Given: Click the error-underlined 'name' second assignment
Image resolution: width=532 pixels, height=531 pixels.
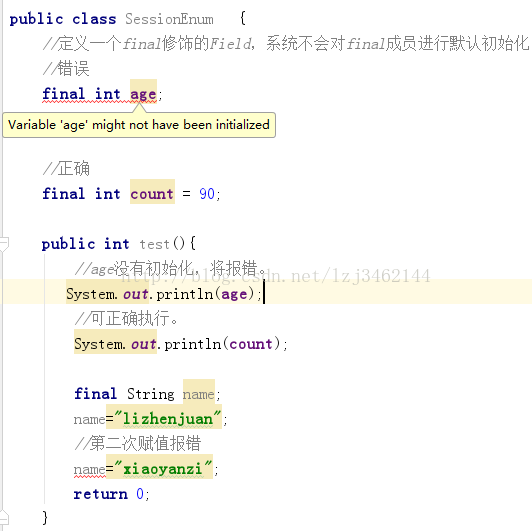Looking at the screenshot, I should tap(90, 470).
